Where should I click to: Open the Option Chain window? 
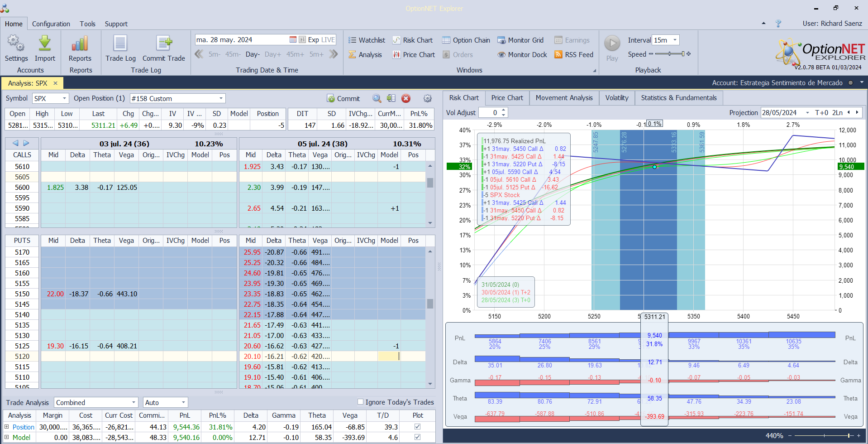click(x=466, y=40)
